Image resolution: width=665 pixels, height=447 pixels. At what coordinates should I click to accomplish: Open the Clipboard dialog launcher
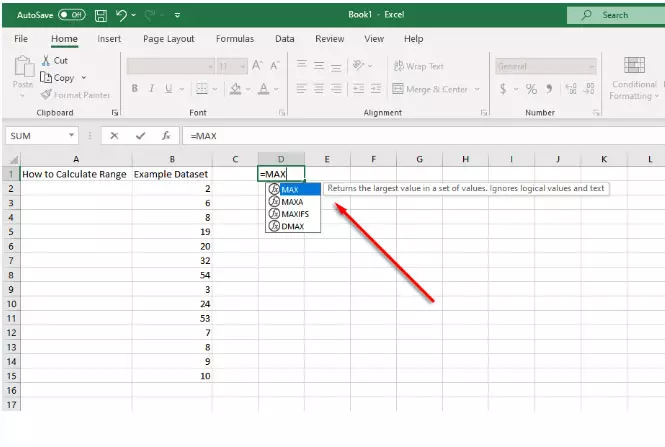[115, 113]
